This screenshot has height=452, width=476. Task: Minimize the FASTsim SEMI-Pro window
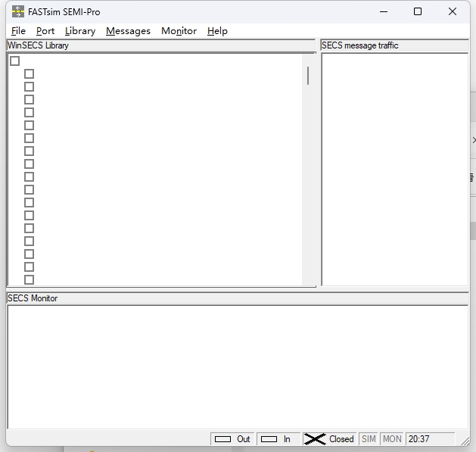click(x=384, y=11)
